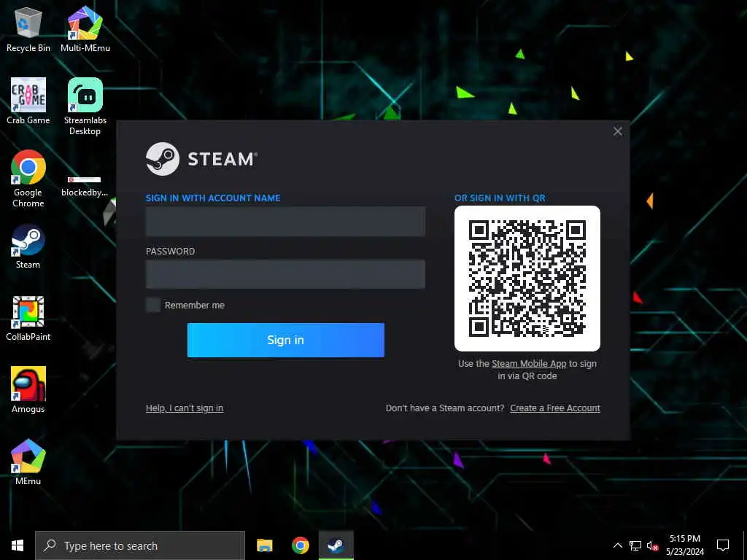Click the Create a Free Account link

pos(555,408)
